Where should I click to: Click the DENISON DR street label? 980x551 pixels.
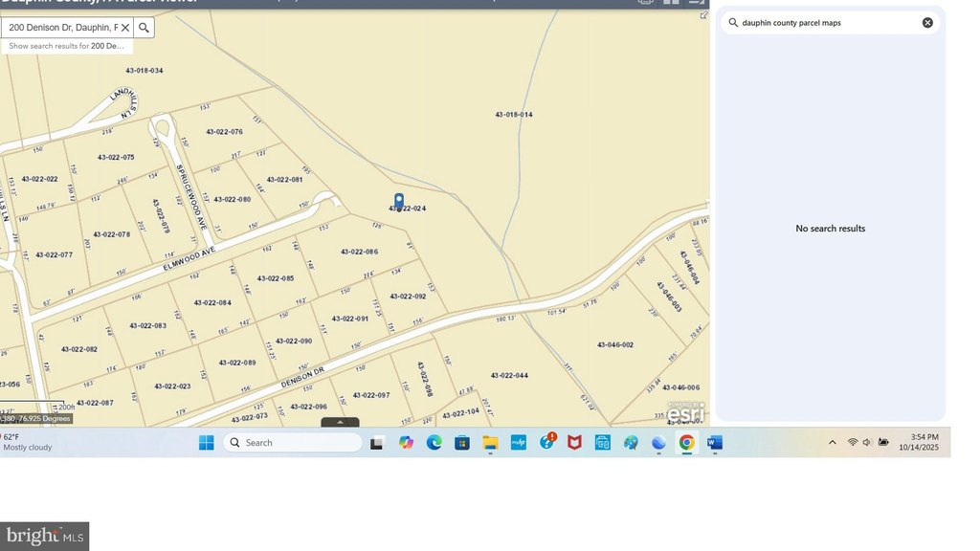(x=302, y=377)
